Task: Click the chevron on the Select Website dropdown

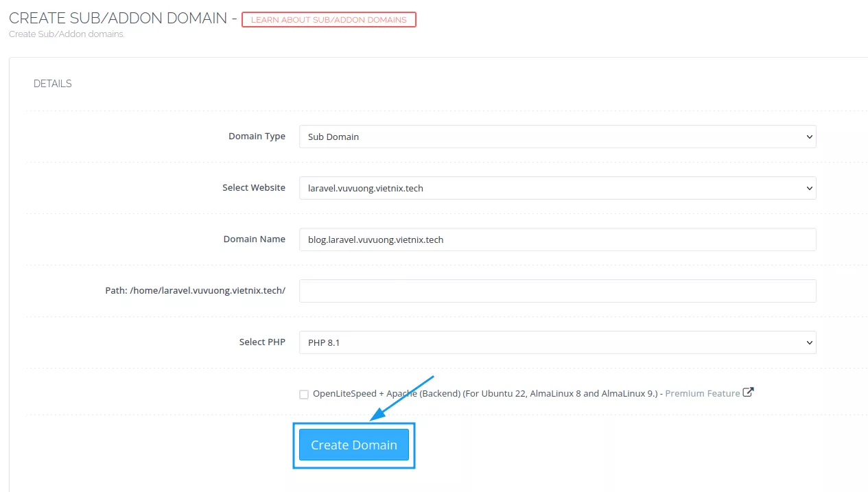Action: click(x=808, y=188)
